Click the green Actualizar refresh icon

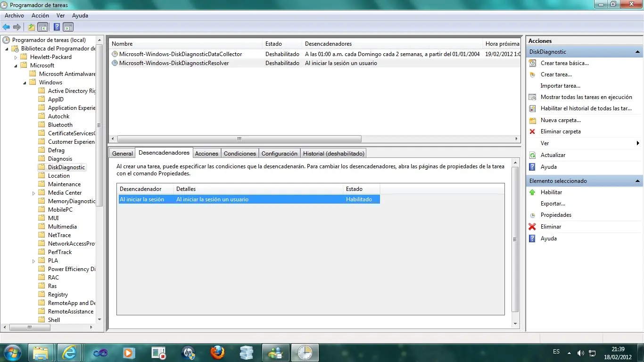(x=532, y=155)
